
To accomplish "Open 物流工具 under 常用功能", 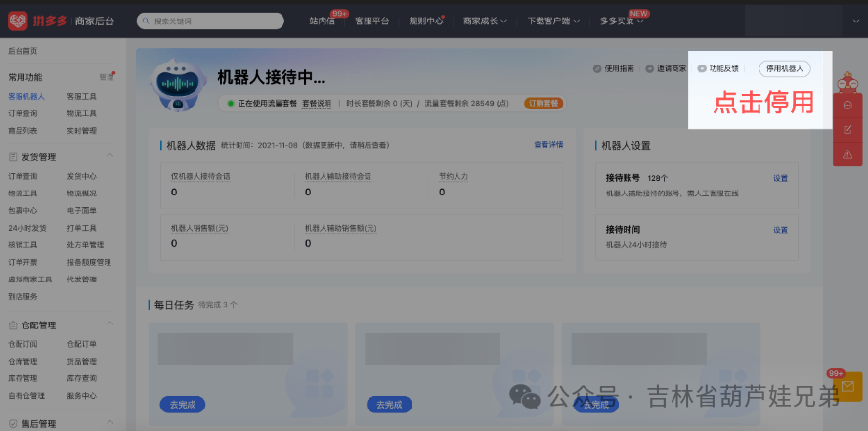I will (81, 113).
